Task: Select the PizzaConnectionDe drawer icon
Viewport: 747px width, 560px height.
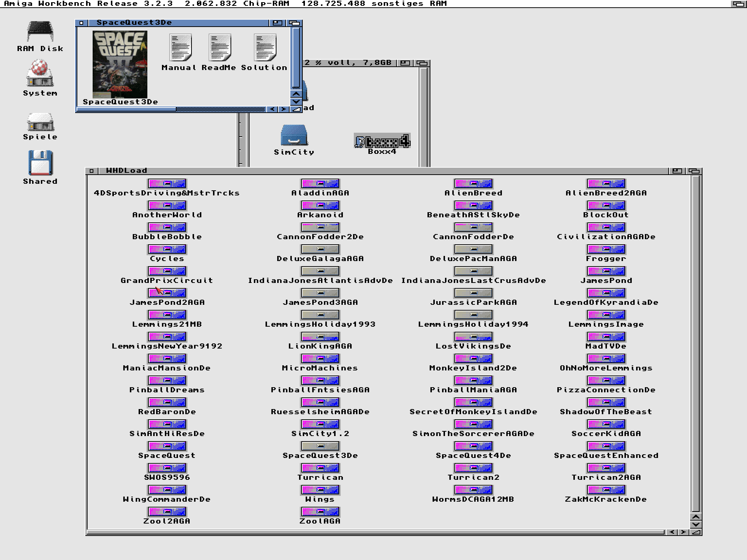Action: click(606, 380)
